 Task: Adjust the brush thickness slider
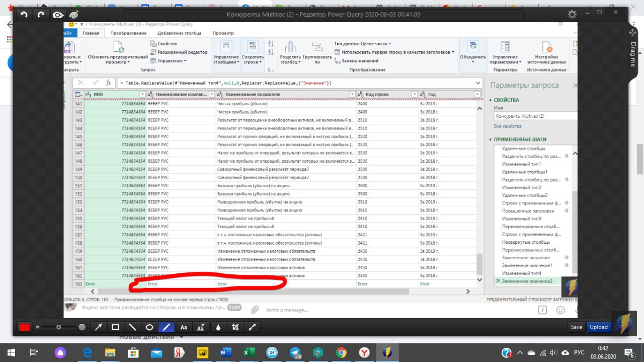point(59,327)
